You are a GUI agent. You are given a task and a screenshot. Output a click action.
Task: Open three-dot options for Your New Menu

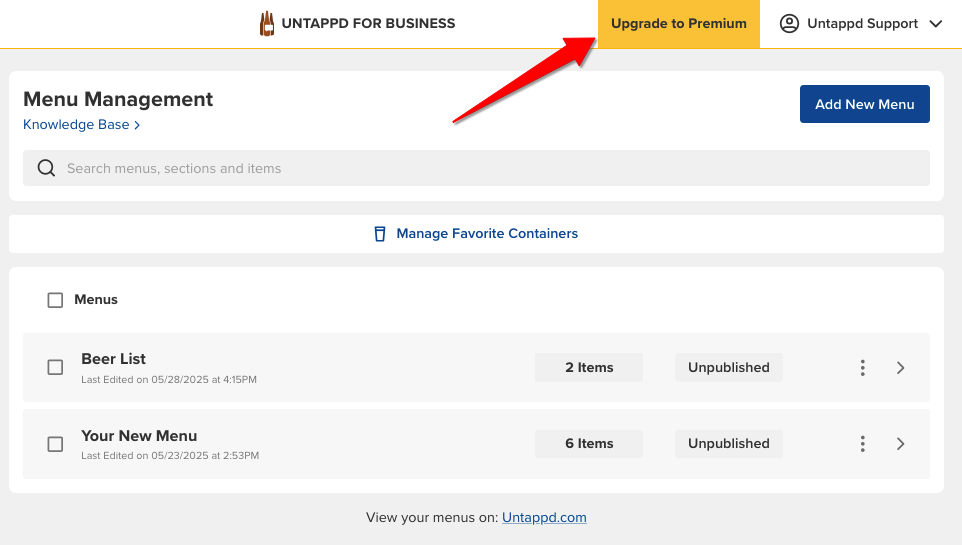tap(863, 444)
